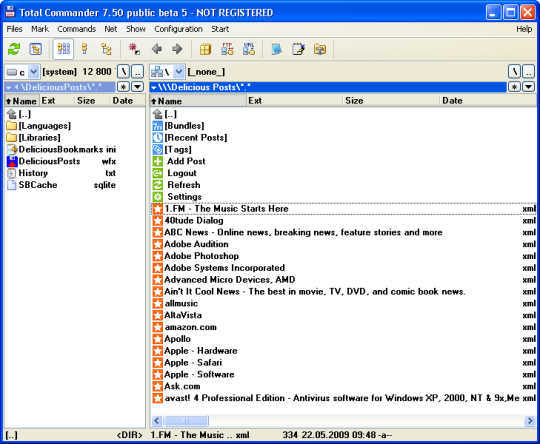Open the [Recent Posts] clock icon
This screenshot has width=540, height=444.
click(157, 137)
